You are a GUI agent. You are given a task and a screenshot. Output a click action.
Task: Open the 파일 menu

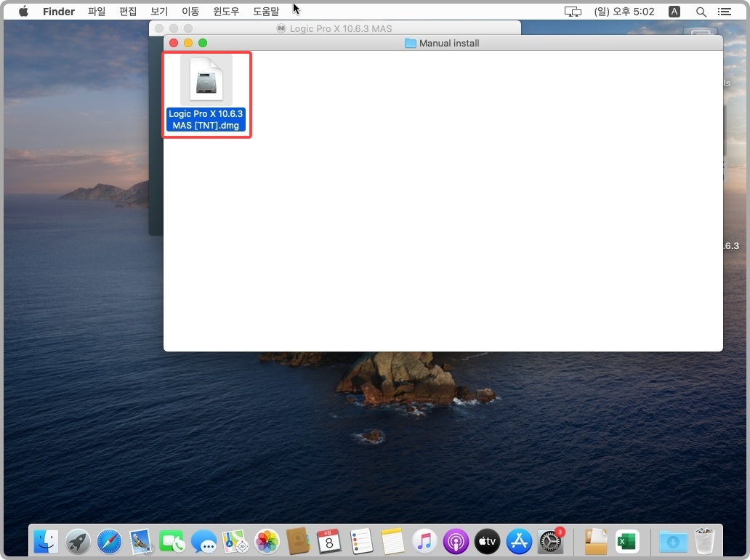point(97,12)
